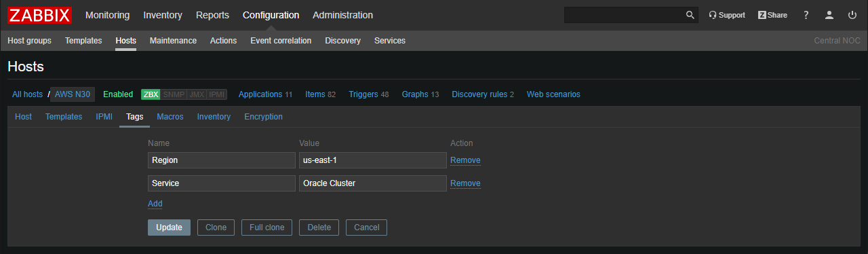Click the Cancel button

(x=366, y=228)
